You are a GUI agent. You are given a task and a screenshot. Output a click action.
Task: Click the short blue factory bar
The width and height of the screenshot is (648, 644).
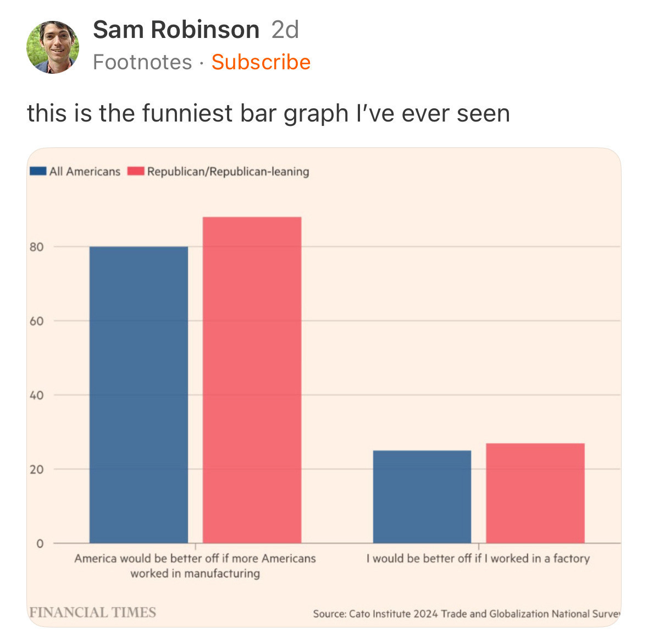[x=422, y=497]
